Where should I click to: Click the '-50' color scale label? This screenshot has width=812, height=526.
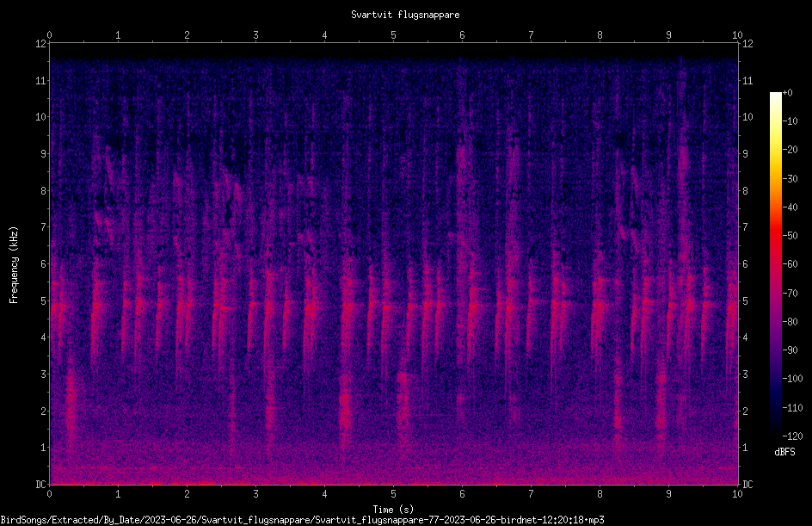[790, 235]
